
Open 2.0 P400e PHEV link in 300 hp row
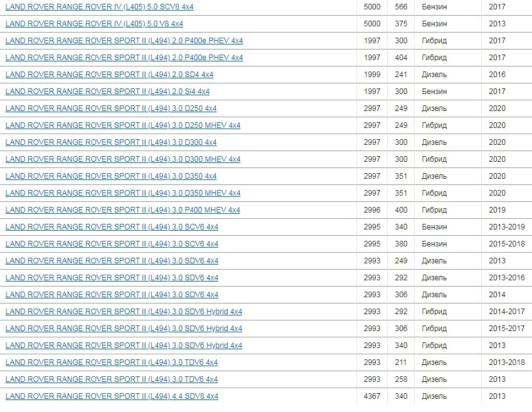124,41
